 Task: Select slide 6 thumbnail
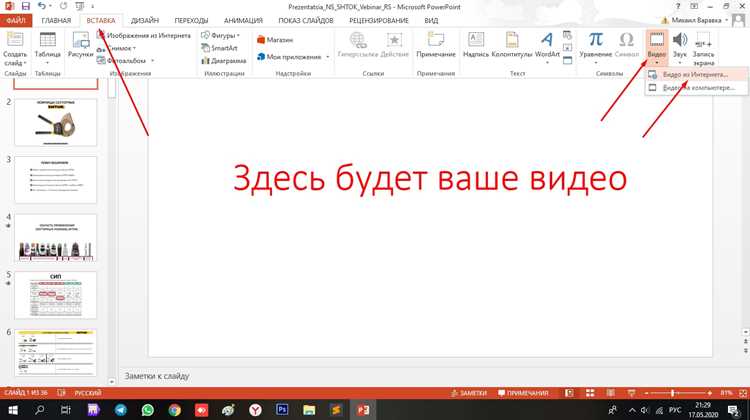(55, 353)
